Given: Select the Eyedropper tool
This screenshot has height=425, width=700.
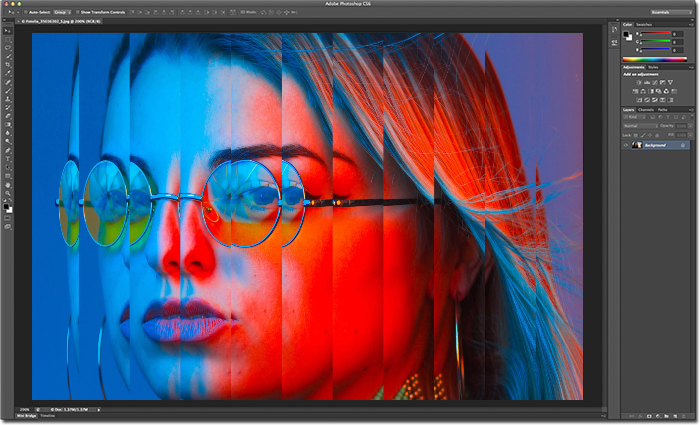Looking at the screenshot, I should coord(8,73).
